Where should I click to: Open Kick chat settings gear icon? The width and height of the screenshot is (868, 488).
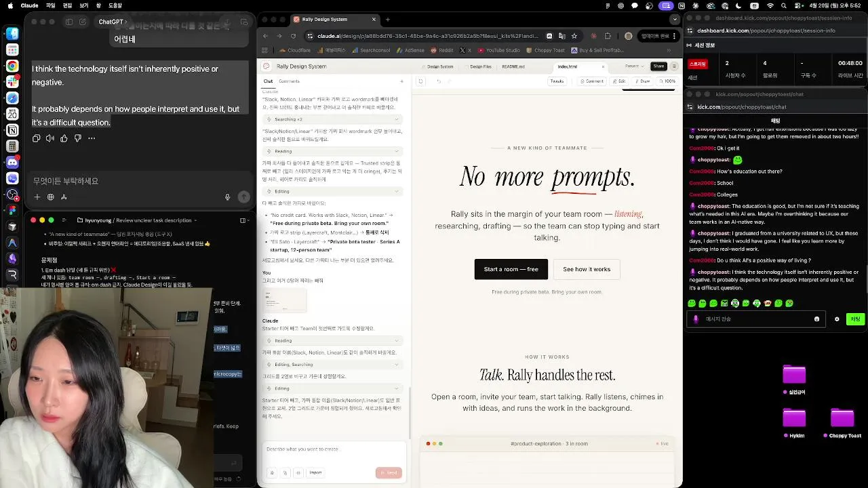837,319
